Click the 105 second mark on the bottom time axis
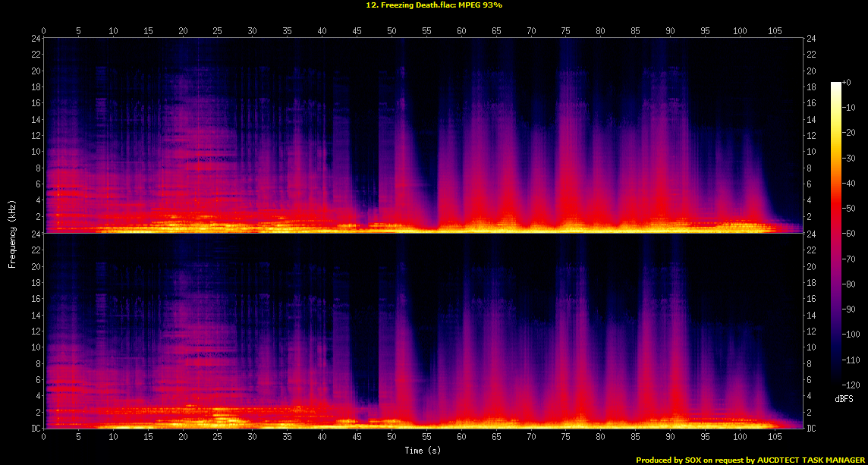Screen dimensions: 868x465 click(x=774, y=437)
